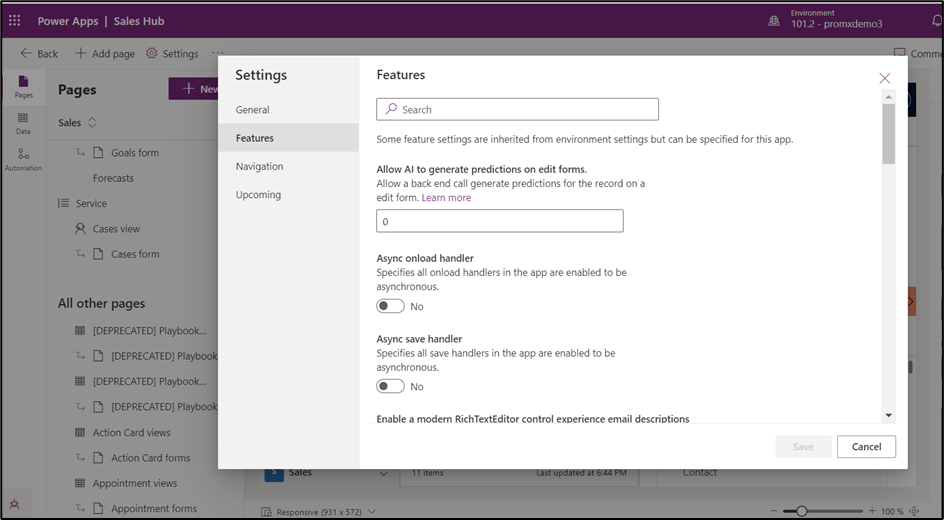This screenshot has height=520, width=944.
Task: Click the Search features input field
Action: tap(517, 110)
